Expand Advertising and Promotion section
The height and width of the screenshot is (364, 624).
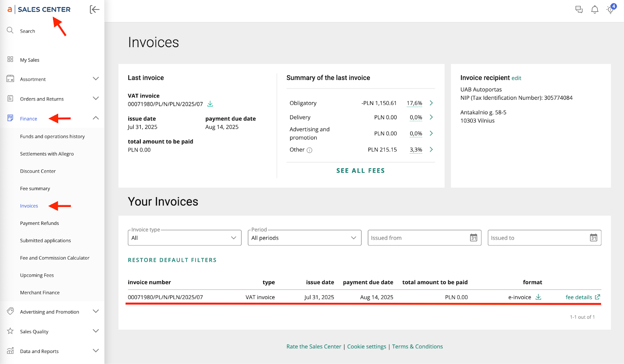coord(96,311)
